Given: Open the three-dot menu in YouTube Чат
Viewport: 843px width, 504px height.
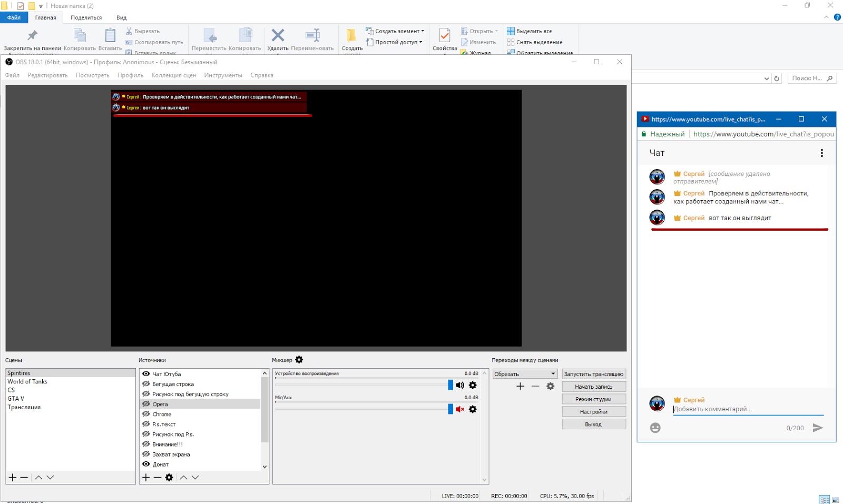Looking at the screenshot, I should [821, 153].
